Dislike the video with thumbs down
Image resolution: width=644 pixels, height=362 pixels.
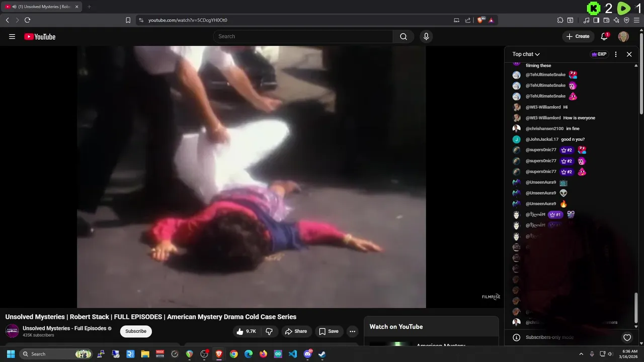coord(269,331)
